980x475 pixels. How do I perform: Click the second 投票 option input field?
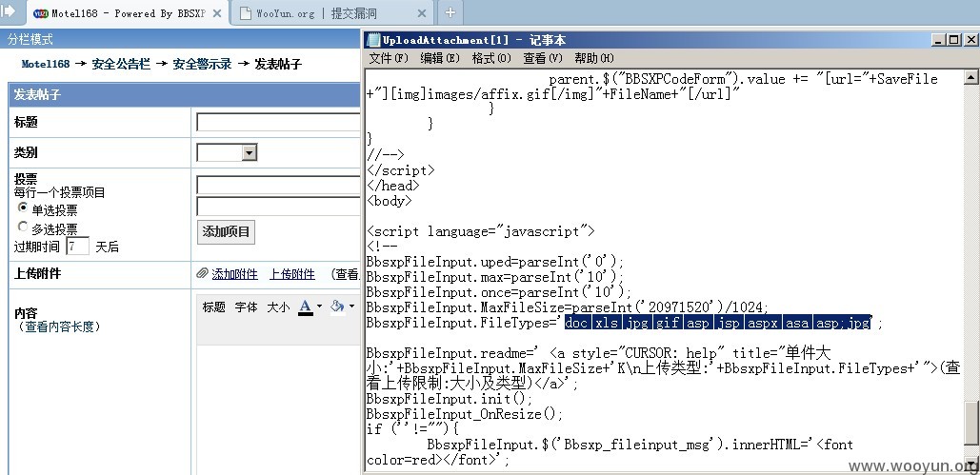pyautogui.click(x=278, y=207)
